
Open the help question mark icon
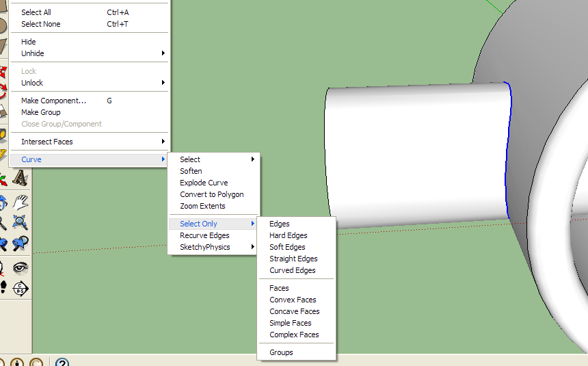coord(62,362)
